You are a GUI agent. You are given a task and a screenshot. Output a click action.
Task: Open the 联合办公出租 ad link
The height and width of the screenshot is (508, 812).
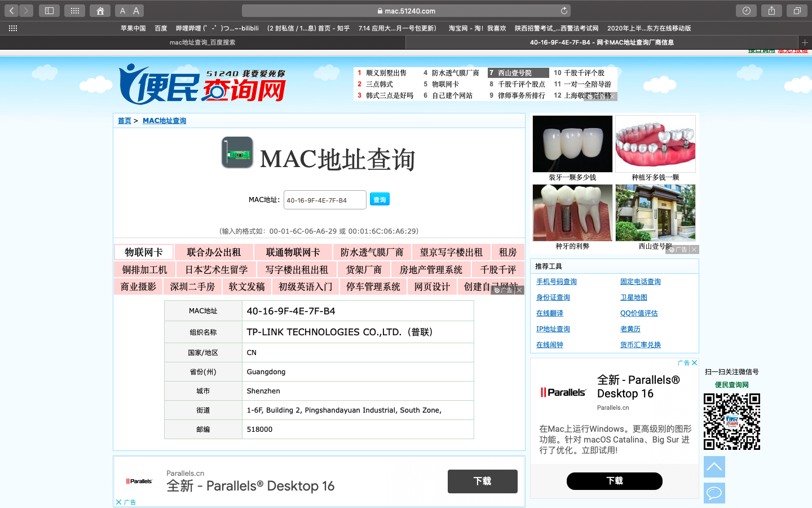point(214,252)
